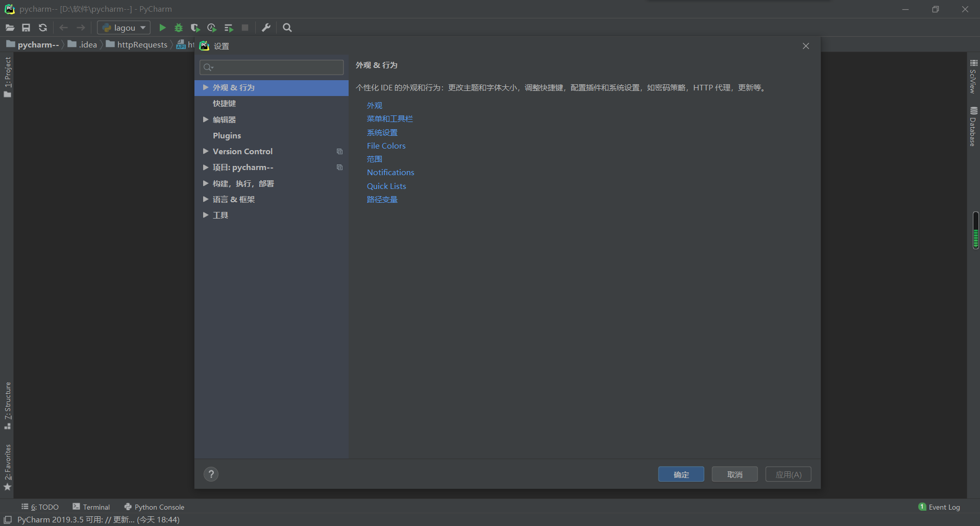This screenshot has width=980, height=526.
Task: Cancel settings with 取消 button
Action: pos(734,474)
